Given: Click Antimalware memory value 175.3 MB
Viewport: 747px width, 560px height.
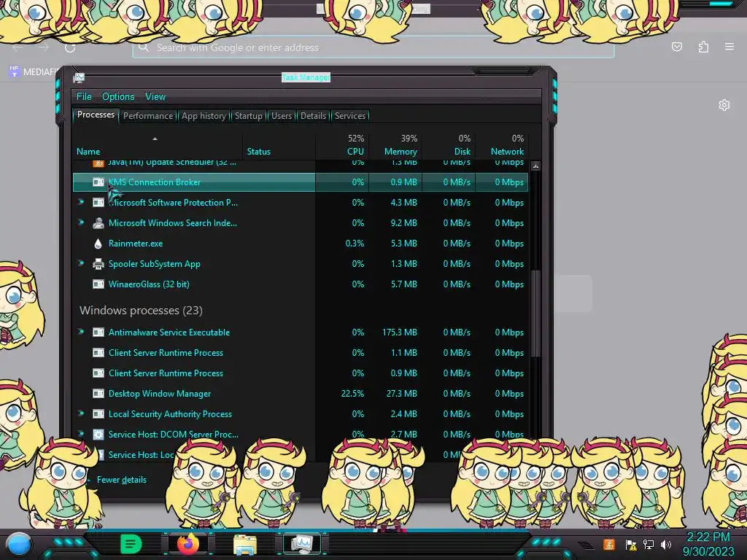Looking at the screenshot, I should point(399,332).
